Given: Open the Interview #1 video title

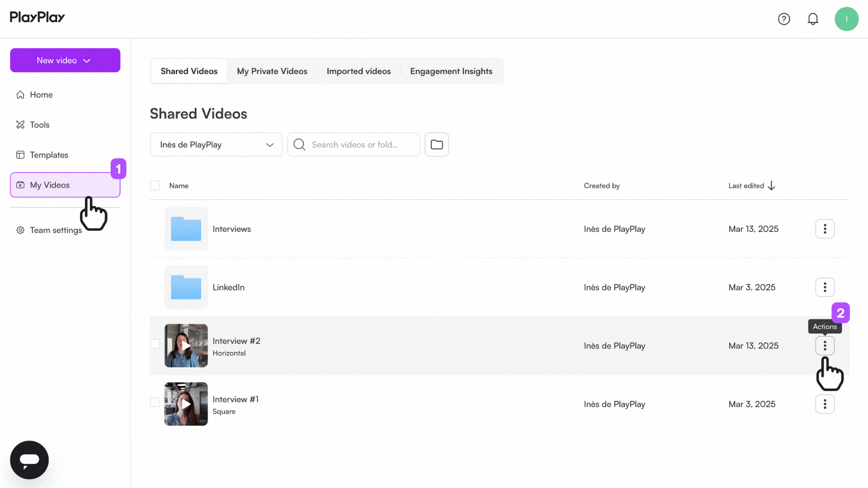Looking at the screenshot, I should tap(236, 399).
